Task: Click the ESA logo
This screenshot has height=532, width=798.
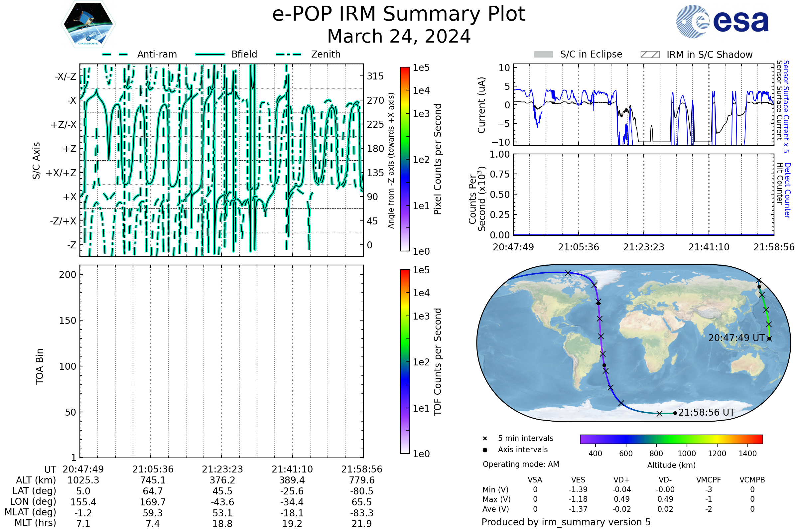Action: pos(722,22)
